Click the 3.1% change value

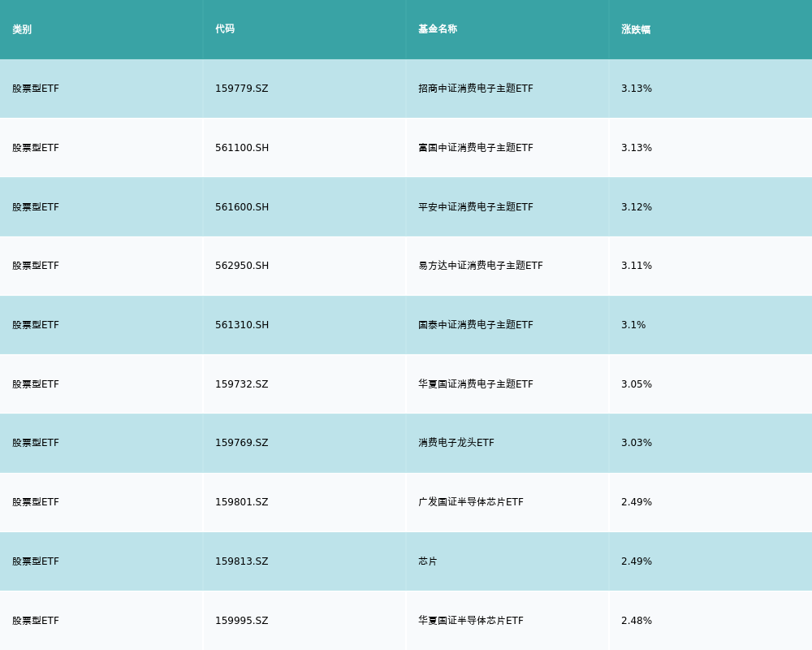click(633, 325)
